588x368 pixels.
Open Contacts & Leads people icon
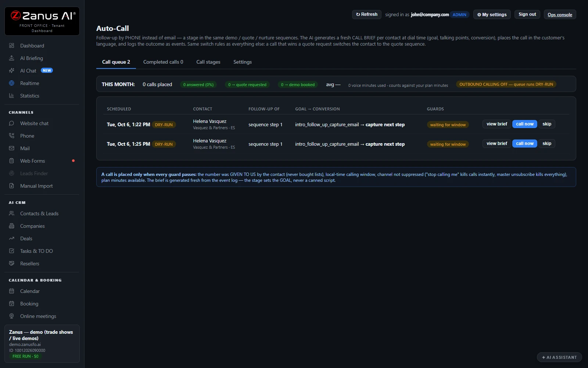[11, 213]
